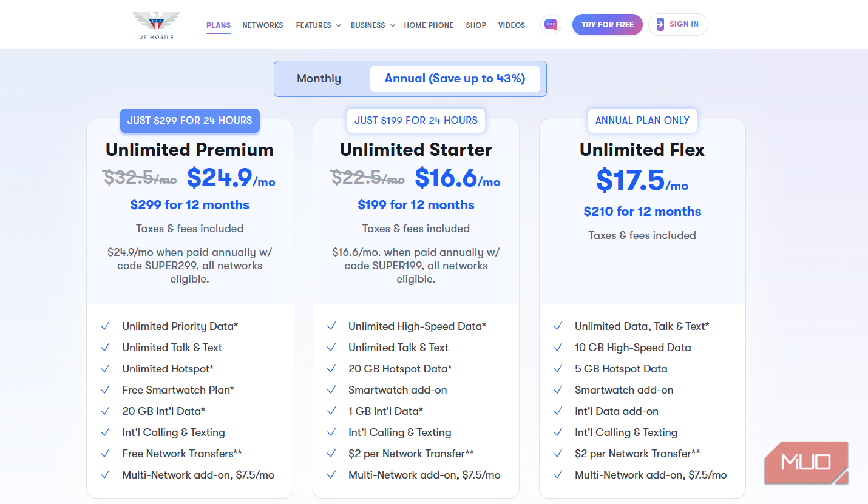
Task: Select the Unlimited Premium plan title
Action: 189,150
